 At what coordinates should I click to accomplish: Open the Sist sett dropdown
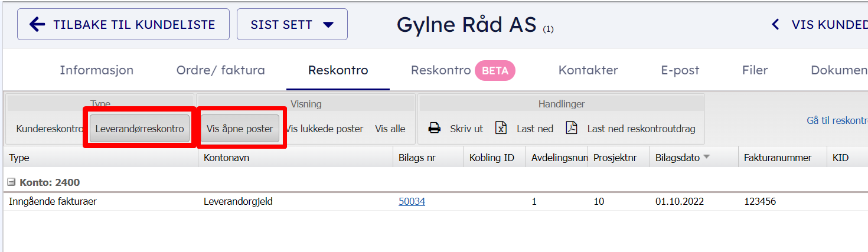click(x=292, y=25)
